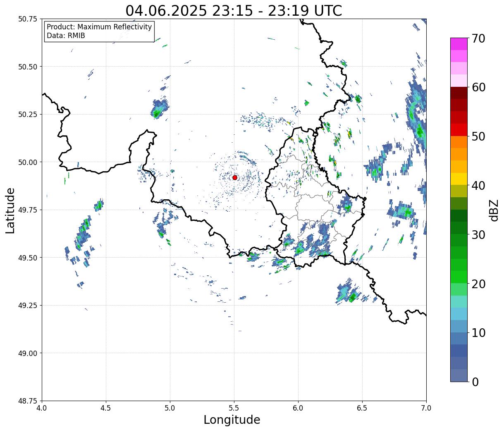Click the colorbar tick label 50
Viewport: 504px width, 430px height.
tap(478, 136)
